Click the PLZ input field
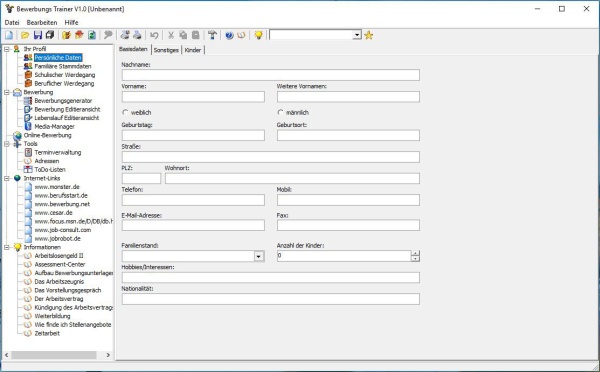The image size is (600, 372). [142, 178]
